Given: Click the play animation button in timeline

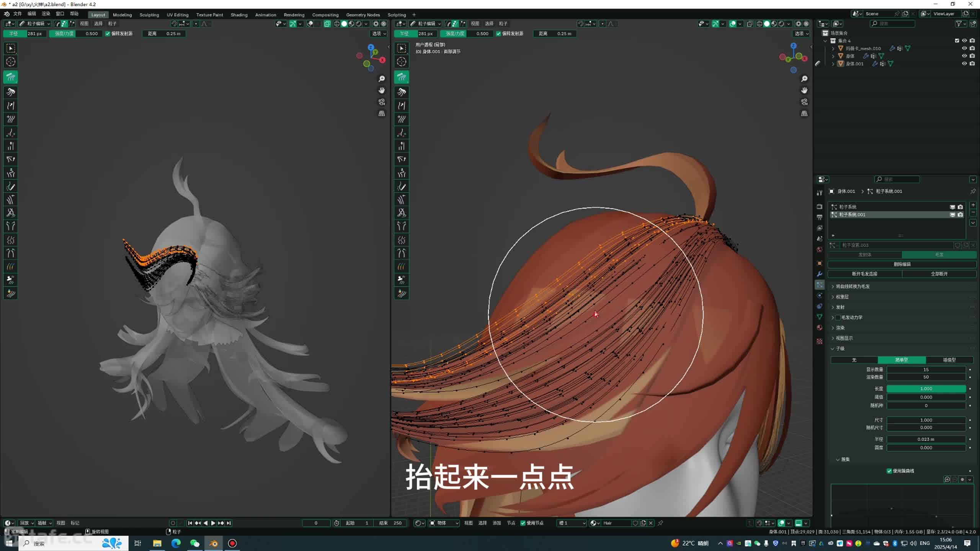Looking at the screenshot, I should (x=213, y=523).
